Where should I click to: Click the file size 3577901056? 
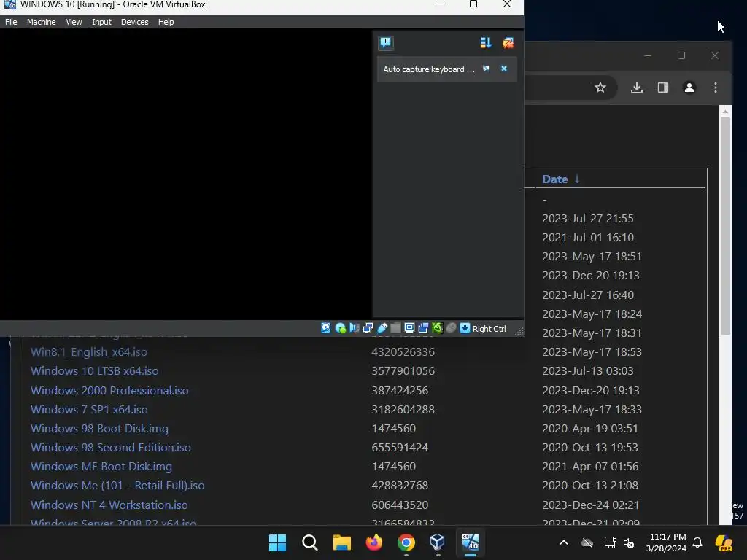(403, 371)
